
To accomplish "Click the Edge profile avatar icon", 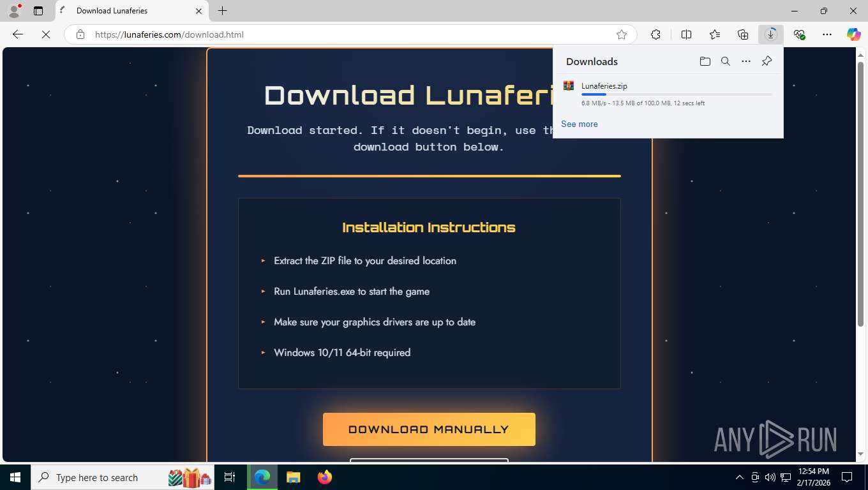I will click(14, 11).
